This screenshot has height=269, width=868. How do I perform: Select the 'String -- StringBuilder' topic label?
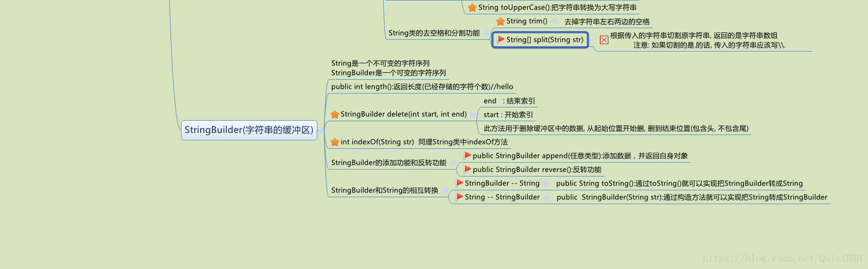coord(502,197)
